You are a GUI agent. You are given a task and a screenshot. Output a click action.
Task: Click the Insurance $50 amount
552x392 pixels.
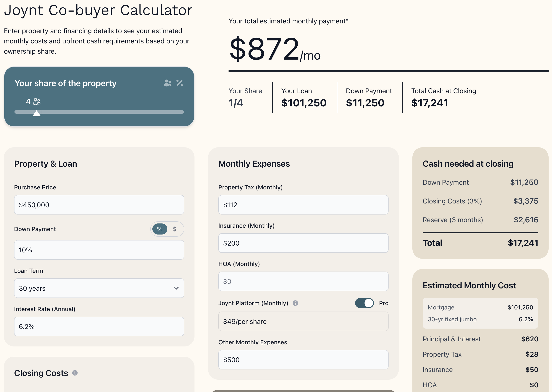coord(532,370)
